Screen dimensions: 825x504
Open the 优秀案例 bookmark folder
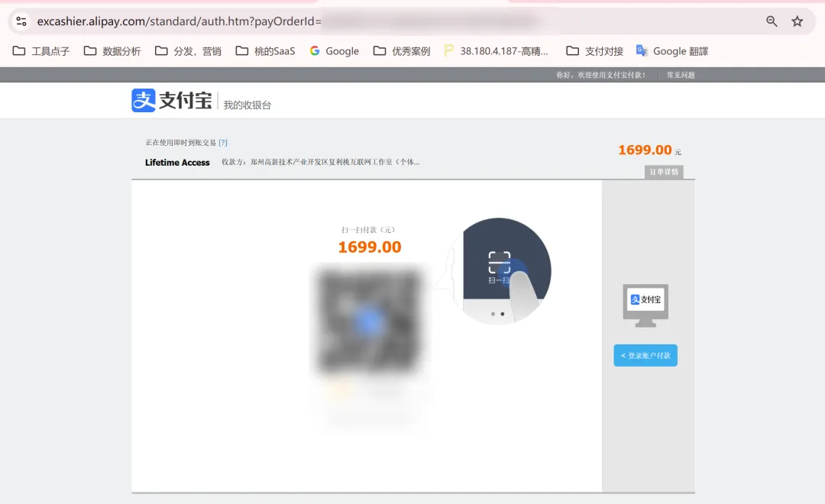(402, 51)
